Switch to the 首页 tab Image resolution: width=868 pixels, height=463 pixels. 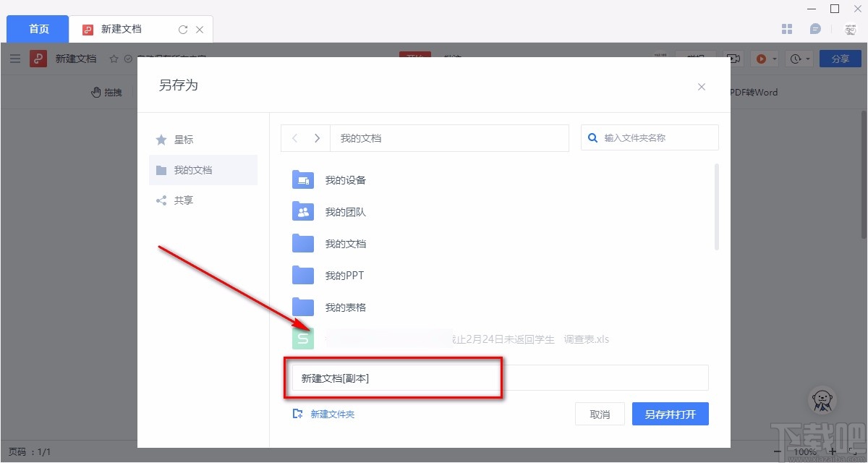pos(38,29)
